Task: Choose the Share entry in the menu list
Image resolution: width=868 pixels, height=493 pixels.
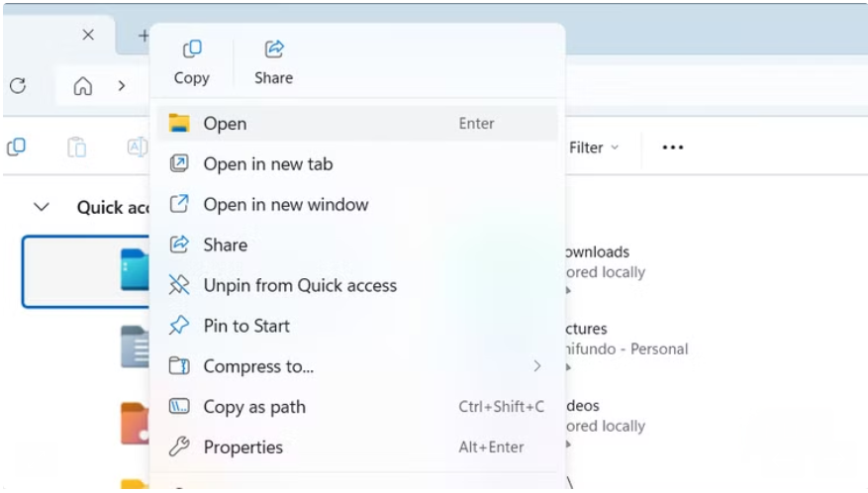Action: pyautogui.click(x=357, y=245)
